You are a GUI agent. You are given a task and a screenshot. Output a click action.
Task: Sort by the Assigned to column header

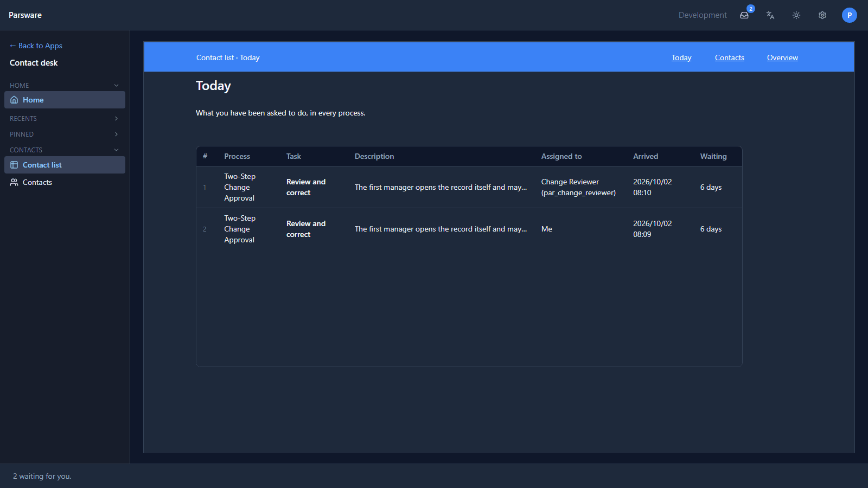click(561, 156)
